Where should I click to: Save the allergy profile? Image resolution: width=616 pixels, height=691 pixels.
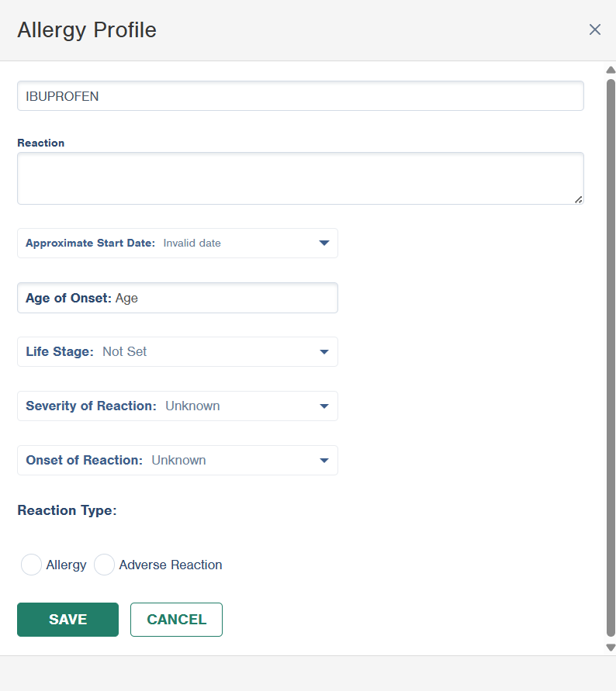click(68, 620)
